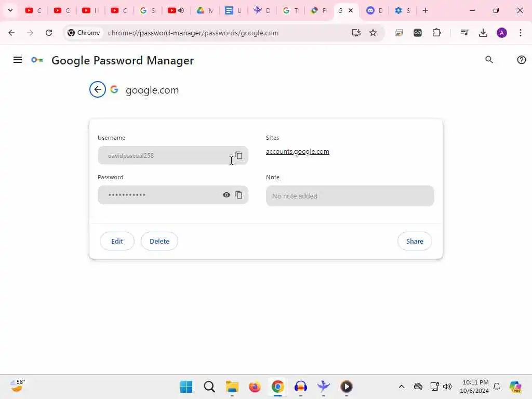Switch to the Discord tab

375,10
